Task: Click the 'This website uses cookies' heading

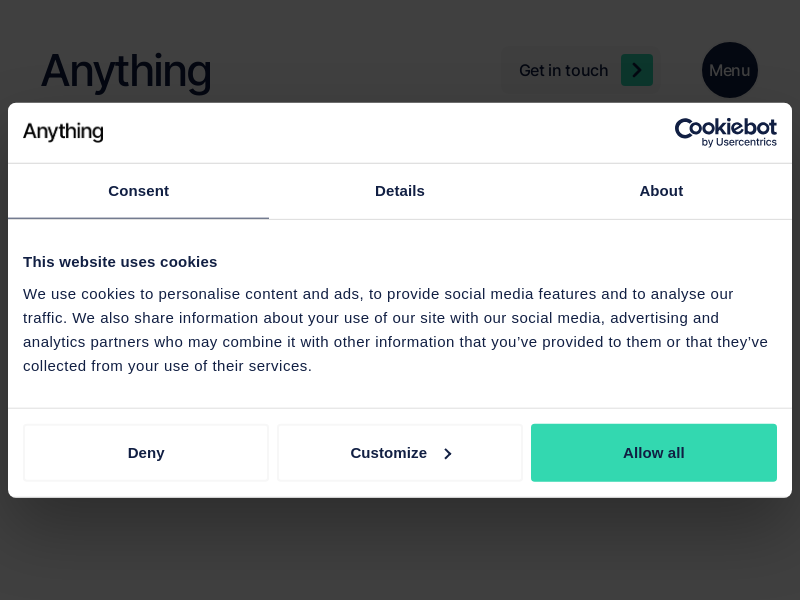Action: (x=120, y=262)
